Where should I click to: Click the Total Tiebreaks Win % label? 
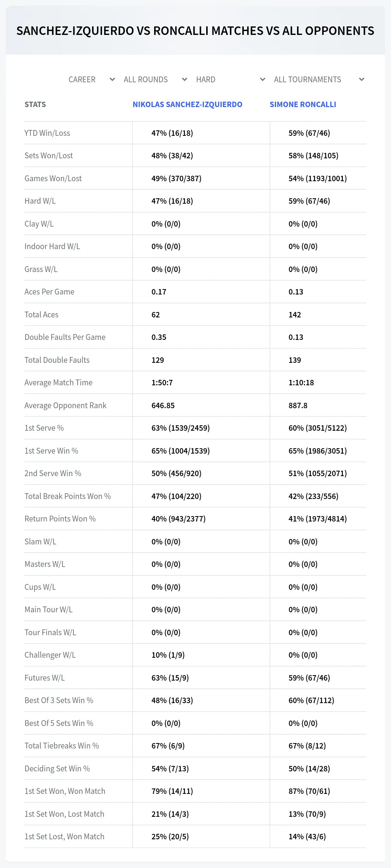click(x=62, y=746)
